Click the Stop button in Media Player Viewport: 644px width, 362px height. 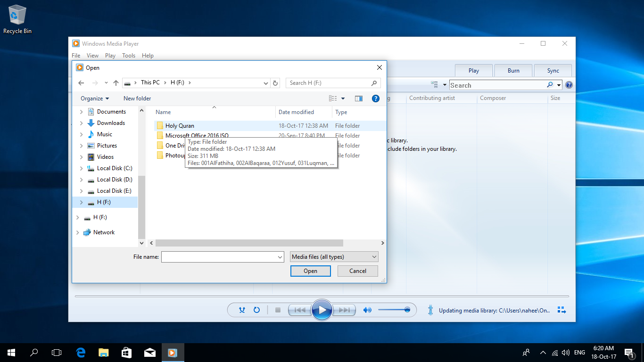coord(278,310)
